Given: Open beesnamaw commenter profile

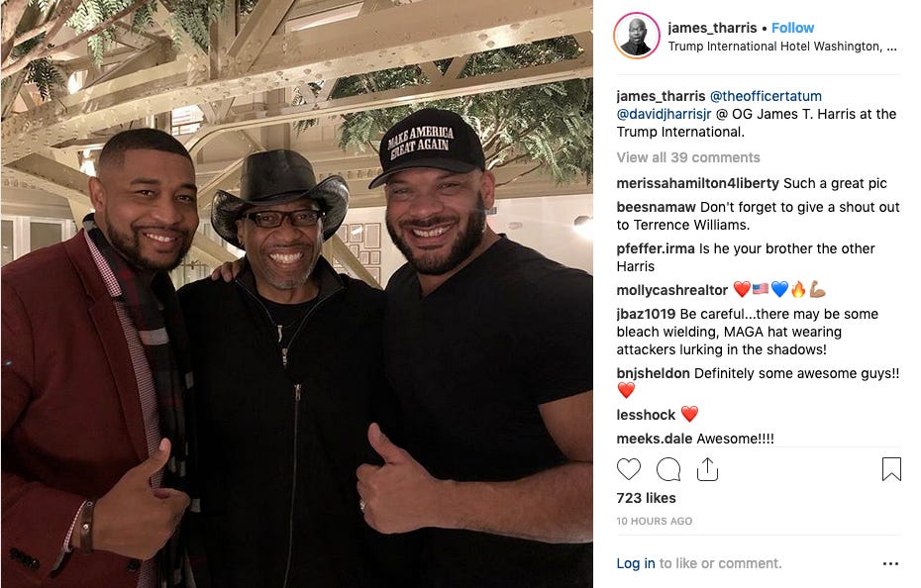Looking at the screenshot, I should [657, 207].
